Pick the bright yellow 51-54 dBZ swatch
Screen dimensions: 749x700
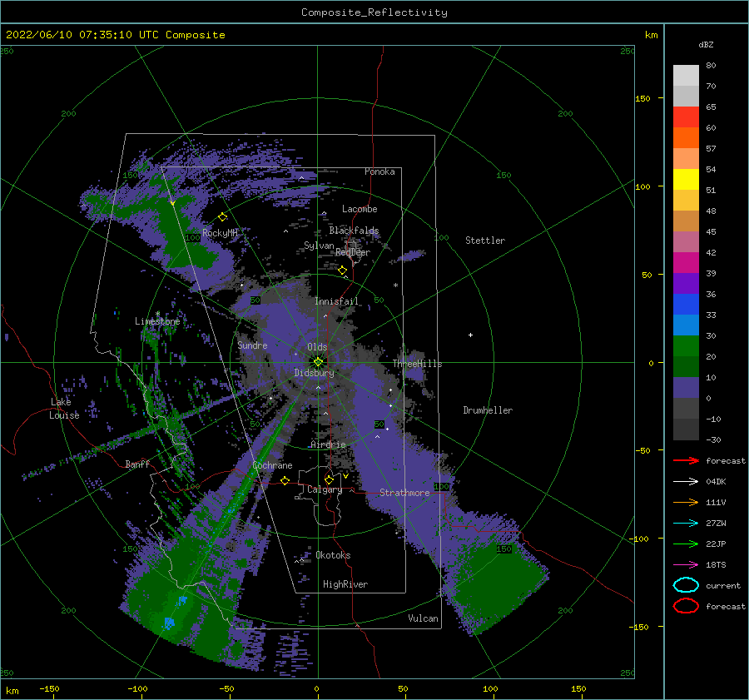tap(686, 180)
